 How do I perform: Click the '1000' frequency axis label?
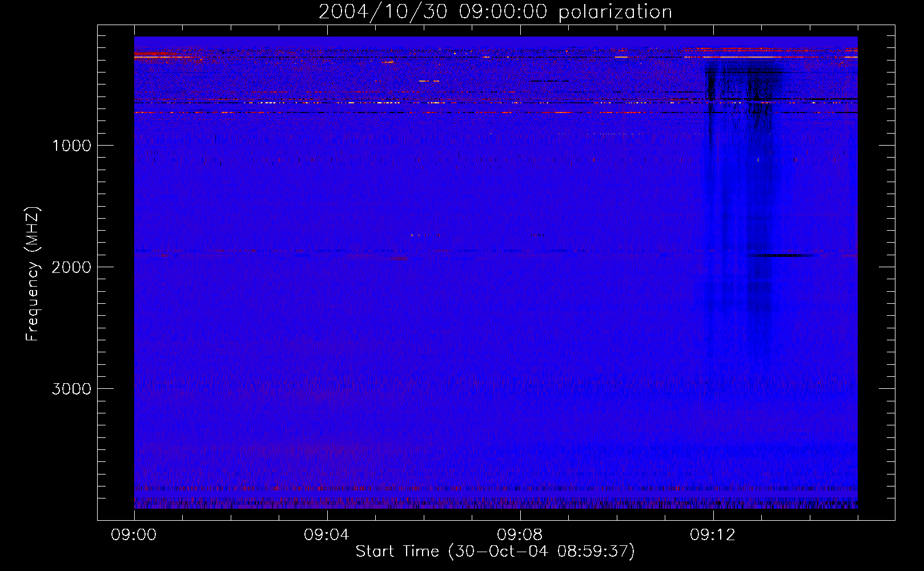coord(71,146)
